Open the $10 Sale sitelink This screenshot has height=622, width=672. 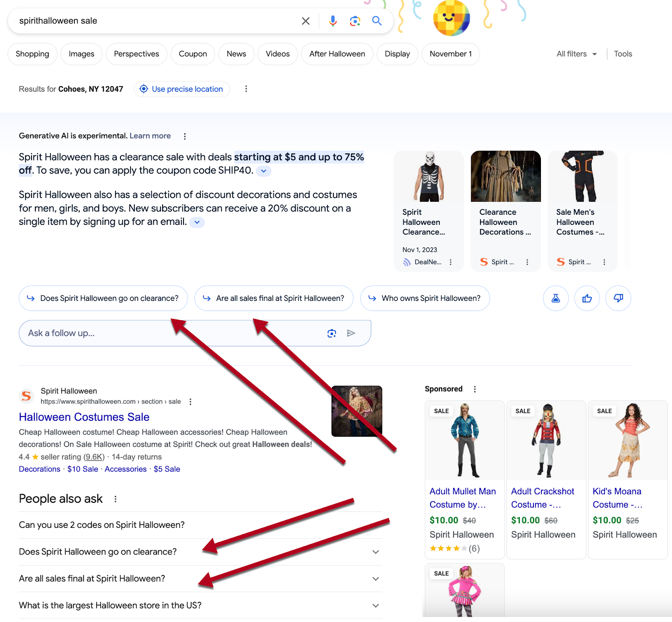pyautogui.click(x=83, y=469)
